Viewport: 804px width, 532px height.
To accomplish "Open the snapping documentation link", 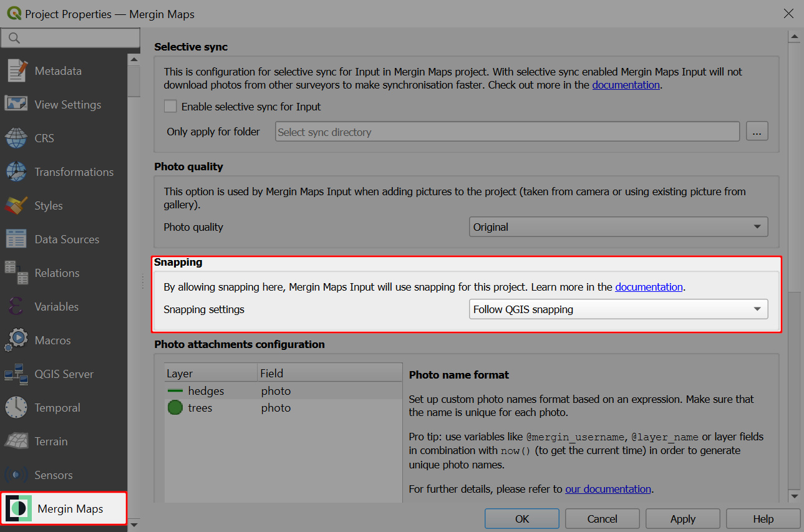I will coord(649,287).
